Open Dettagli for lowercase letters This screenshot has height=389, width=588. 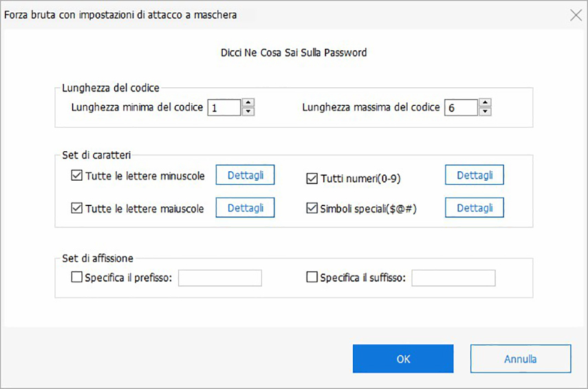[x=246, y=175]
